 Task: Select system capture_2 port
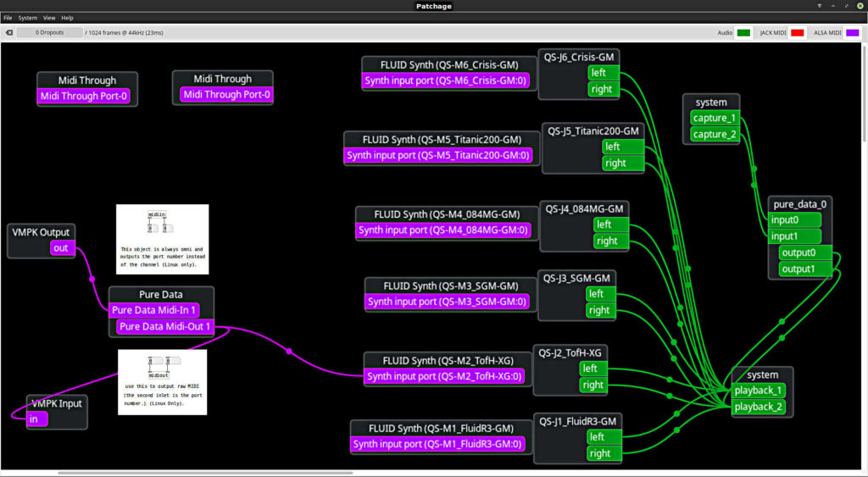click(x=715, y=135)
